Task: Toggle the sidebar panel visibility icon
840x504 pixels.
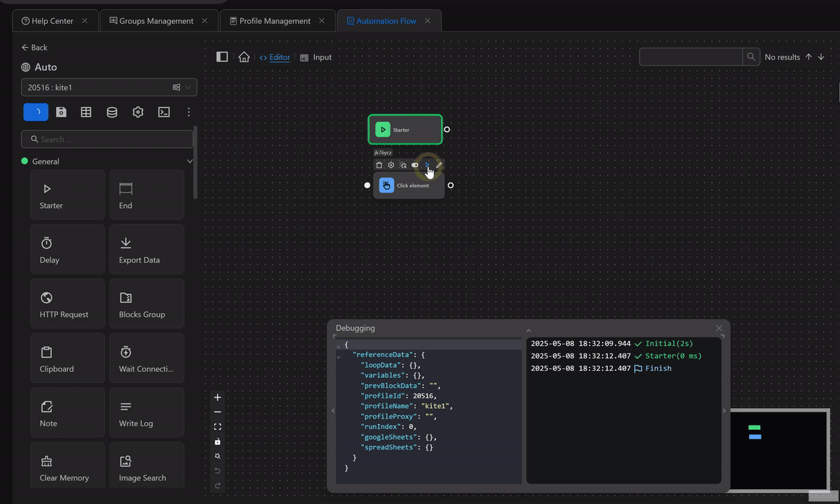Action: point(222,57)
